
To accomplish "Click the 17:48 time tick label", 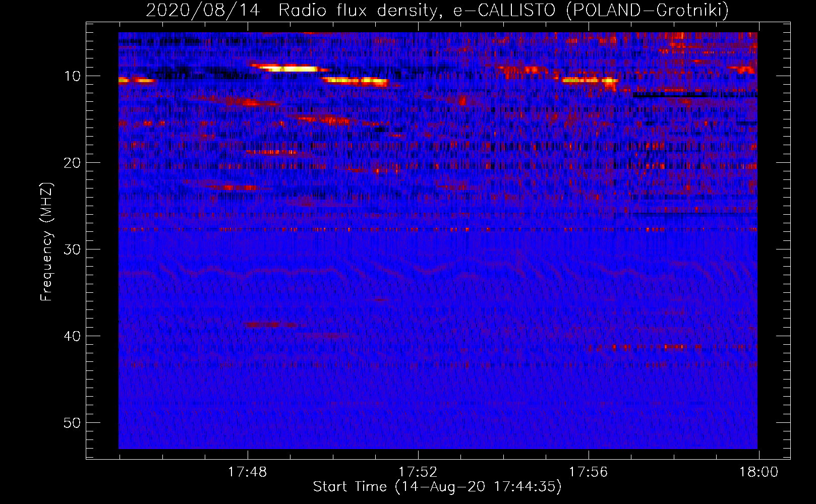I will [247, 472].
